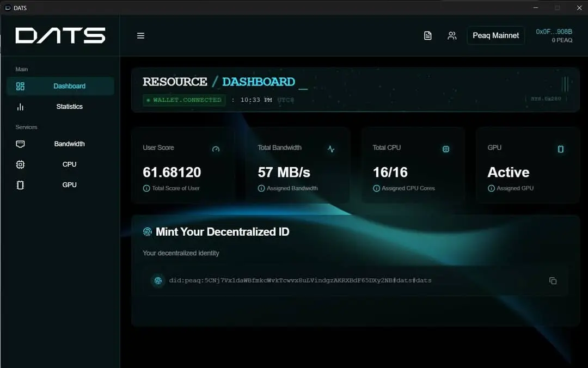Click the Dashboard grid icon
Image resolution: width=588 pixels, height=368 pixels.
coord(20,86)
